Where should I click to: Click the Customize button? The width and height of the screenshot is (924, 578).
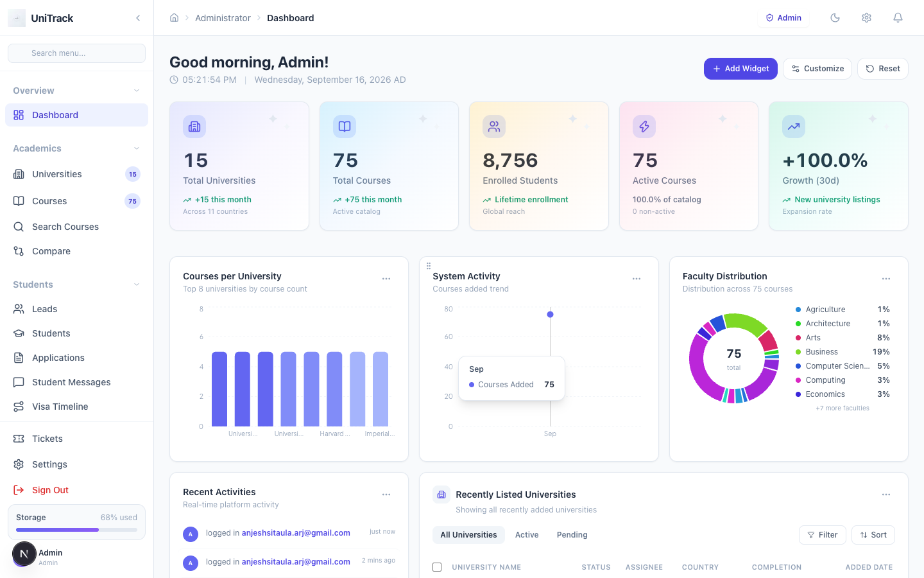pos(817,69)
